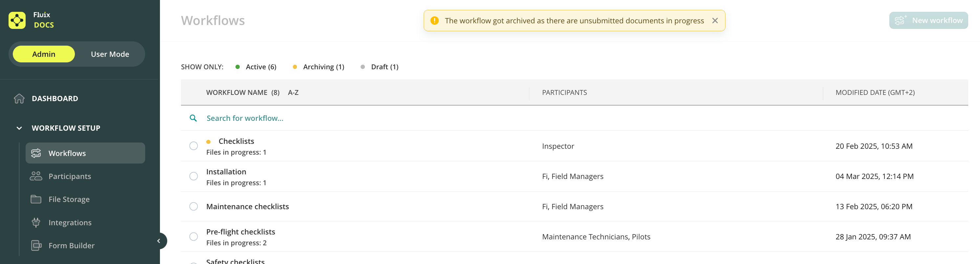
Task: Select the Installation workflow radio button
Action: 194,177
